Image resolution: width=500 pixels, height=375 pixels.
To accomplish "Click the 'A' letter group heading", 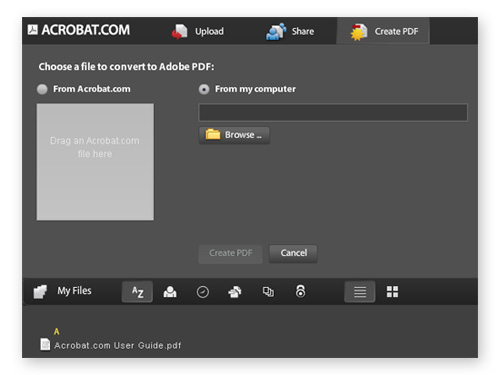I will [56, 331].
